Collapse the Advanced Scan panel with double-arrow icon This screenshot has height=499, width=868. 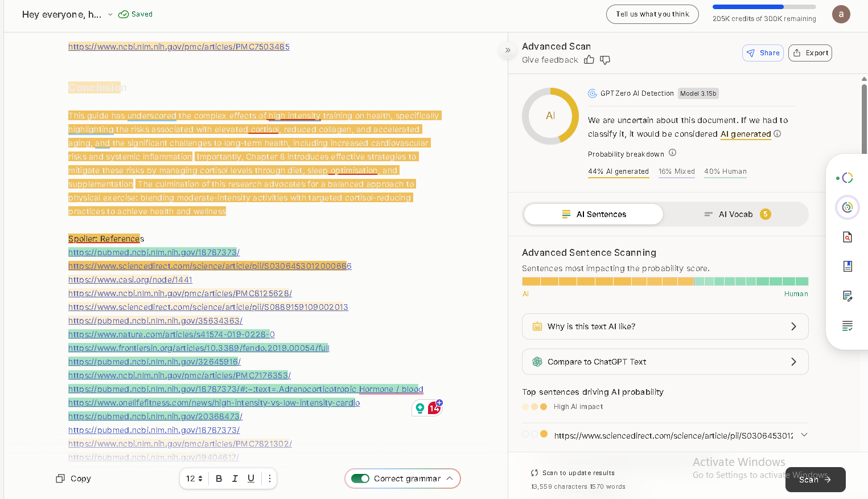[x=508, y=50]
